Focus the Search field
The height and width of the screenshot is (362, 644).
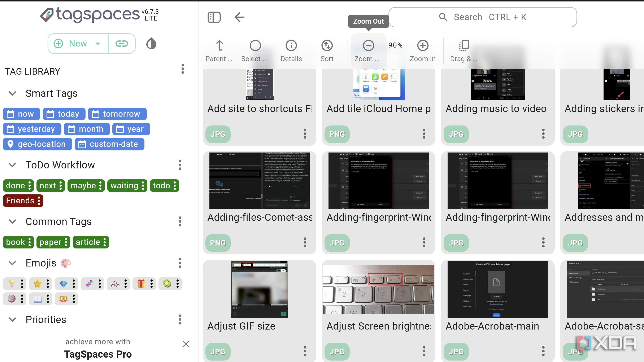click(x=483, y=17)
